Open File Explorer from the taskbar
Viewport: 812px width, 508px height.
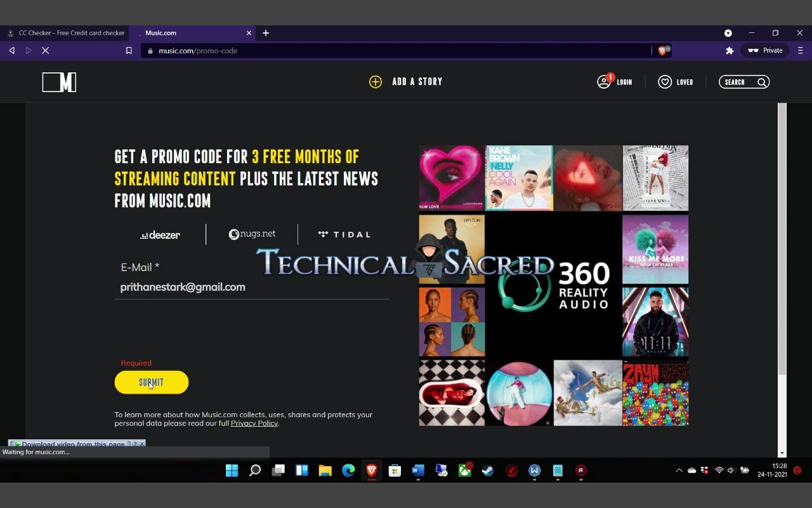point(325,471)
